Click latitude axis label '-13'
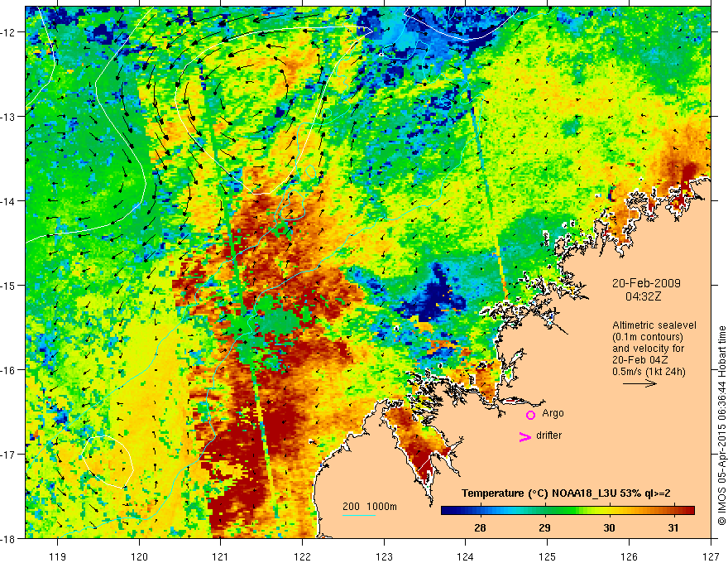Screen dimensions: 728x563 pos(8,117)
